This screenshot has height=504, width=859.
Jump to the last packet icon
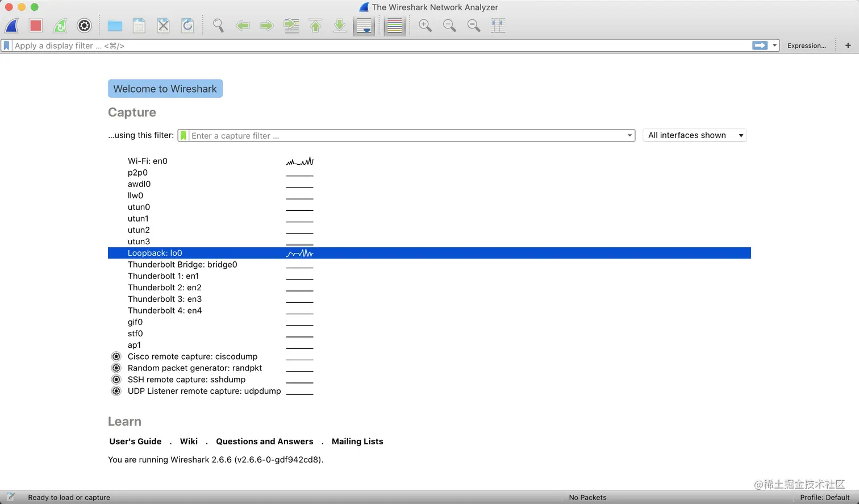click(340, 26)
